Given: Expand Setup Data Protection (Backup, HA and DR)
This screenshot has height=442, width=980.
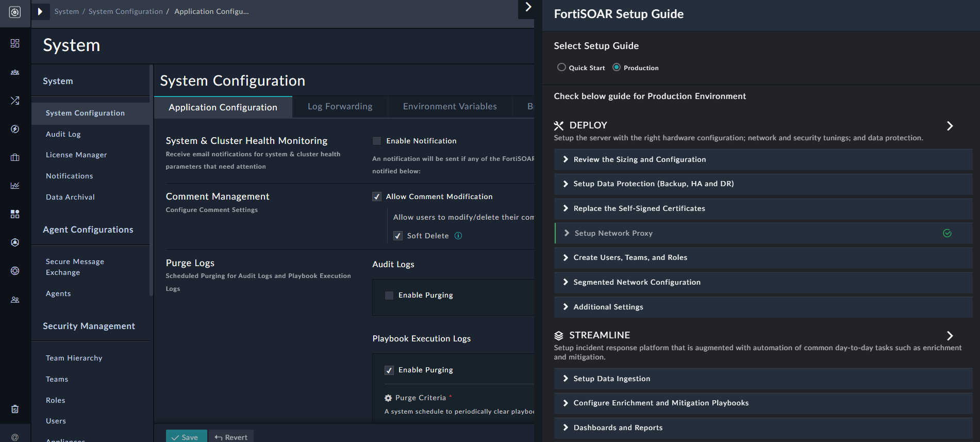Looking at the screenshot, I should [x=763, y=184].
